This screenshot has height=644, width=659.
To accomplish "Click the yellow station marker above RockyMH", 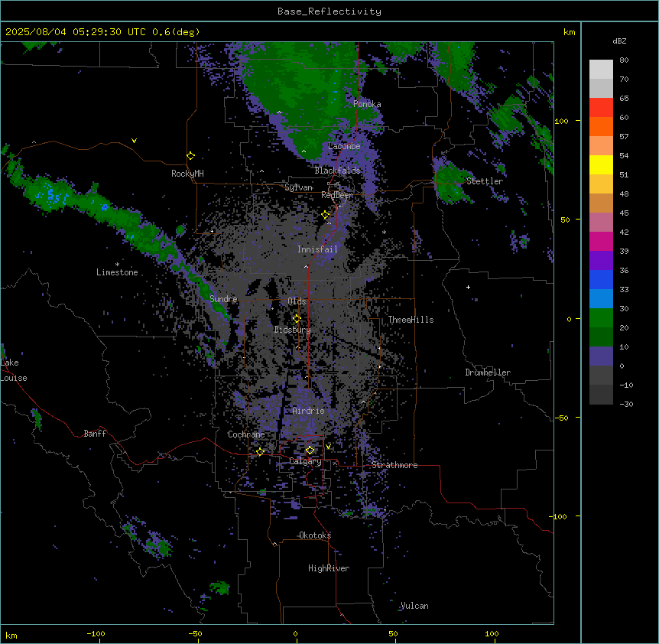I will (191, 156).
